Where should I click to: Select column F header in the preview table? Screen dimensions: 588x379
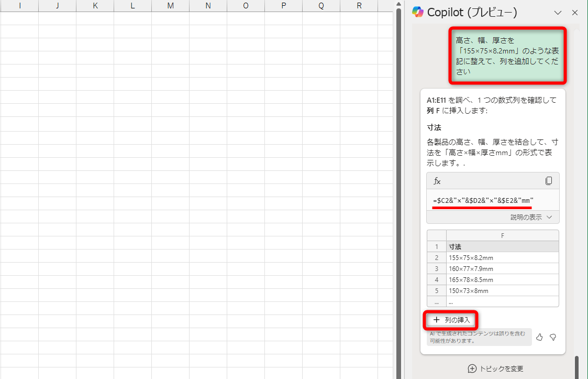click(x=502, y=235)
